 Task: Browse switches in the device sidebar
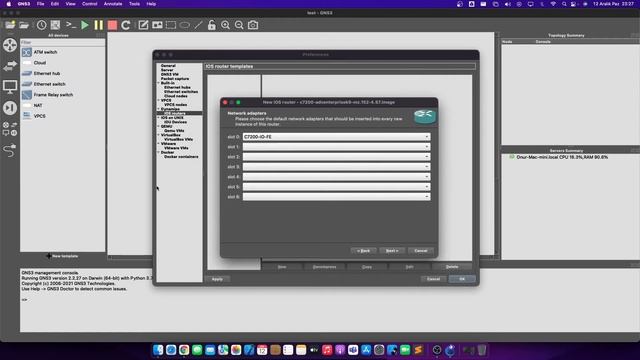10,65
